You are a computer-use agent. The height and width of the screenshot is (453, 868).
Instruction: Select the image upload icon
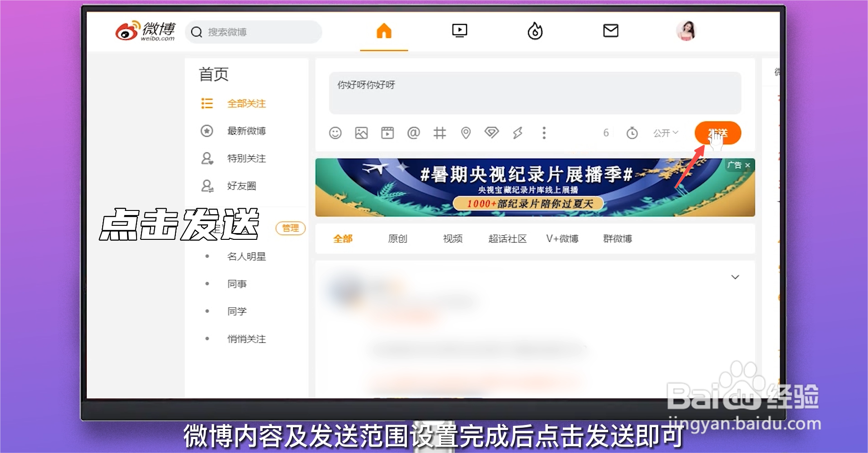click(x=361, y=132)
